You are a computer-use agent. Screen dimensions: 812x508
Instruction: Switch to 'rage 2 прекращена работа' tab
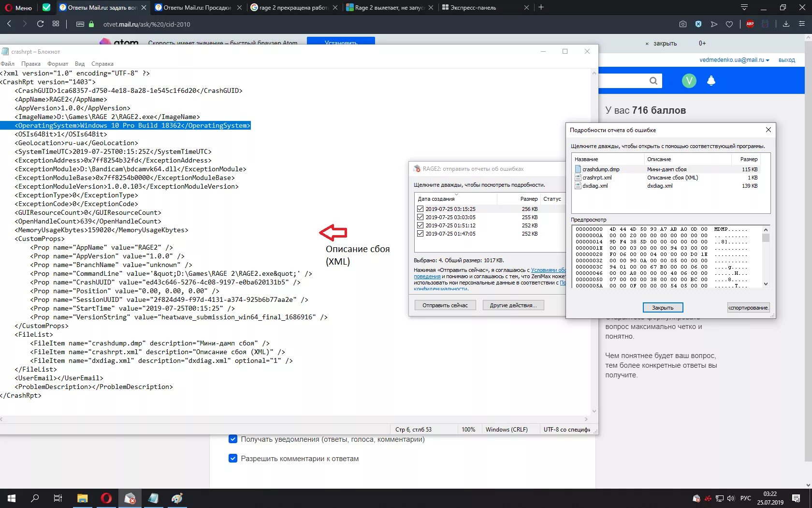click(294, 7)
